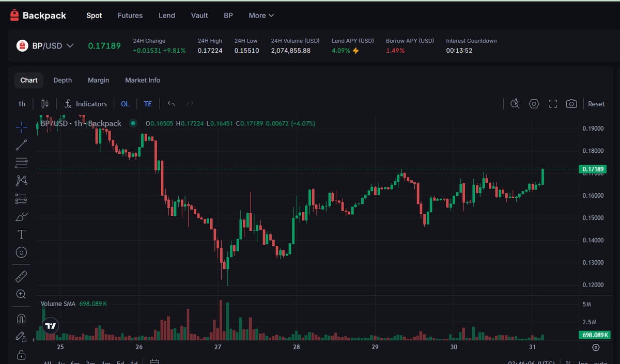This screenshot has height=364, width=620.
Task: Open the BP navigation item
Action: (228, 15)
